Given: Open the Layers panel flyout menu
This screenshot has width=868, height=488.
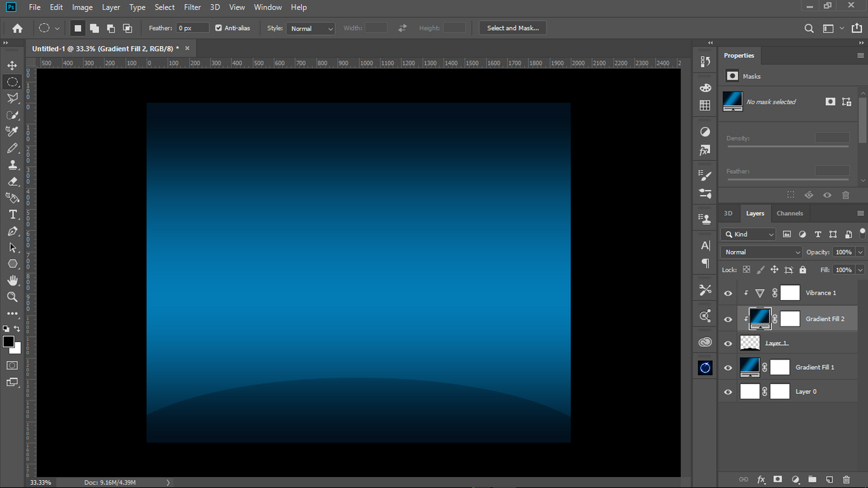Looking at the screenshot, I should [861, 213].
